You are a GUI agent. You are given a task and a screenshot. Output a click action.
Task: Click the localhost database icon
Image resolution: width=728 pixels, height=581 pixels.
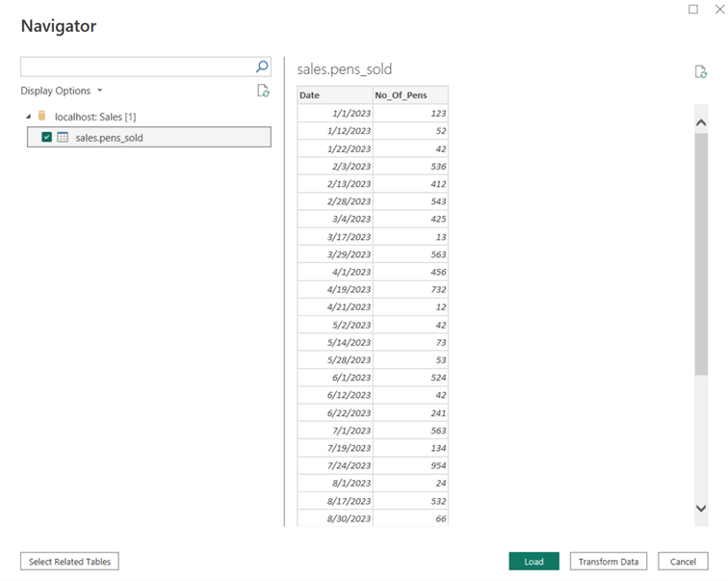(x=41, y=116)
